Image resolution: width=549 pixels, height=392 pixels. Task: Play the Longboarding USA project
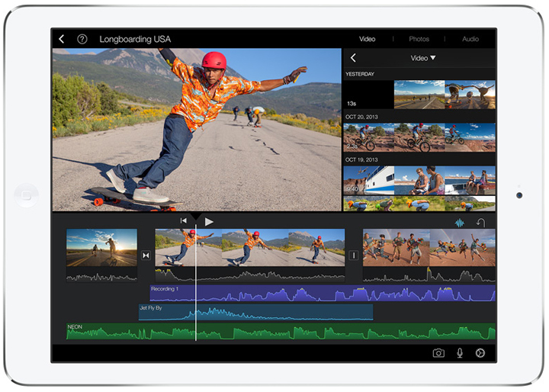coord(209,222)
